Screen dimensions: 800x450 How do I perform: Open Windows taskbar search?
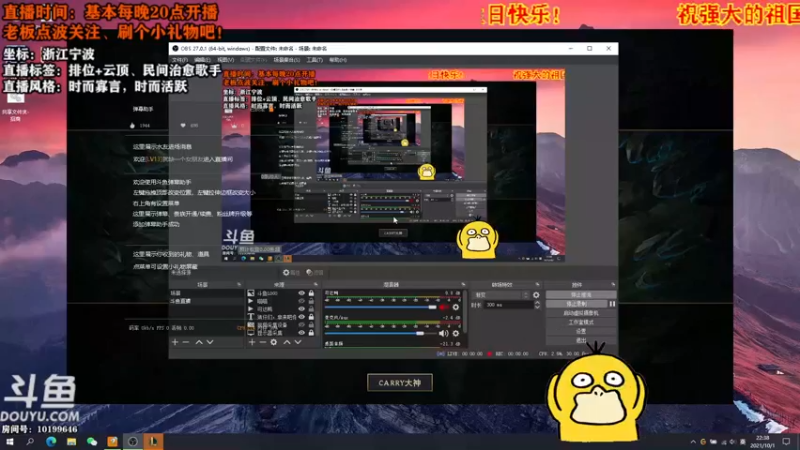click(x=30, y=442)
